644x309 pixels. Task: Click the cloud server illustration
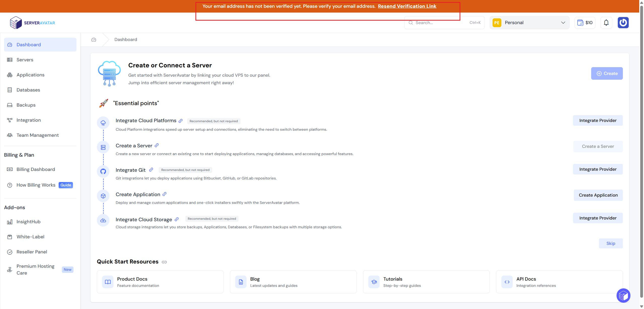[109, 73]
